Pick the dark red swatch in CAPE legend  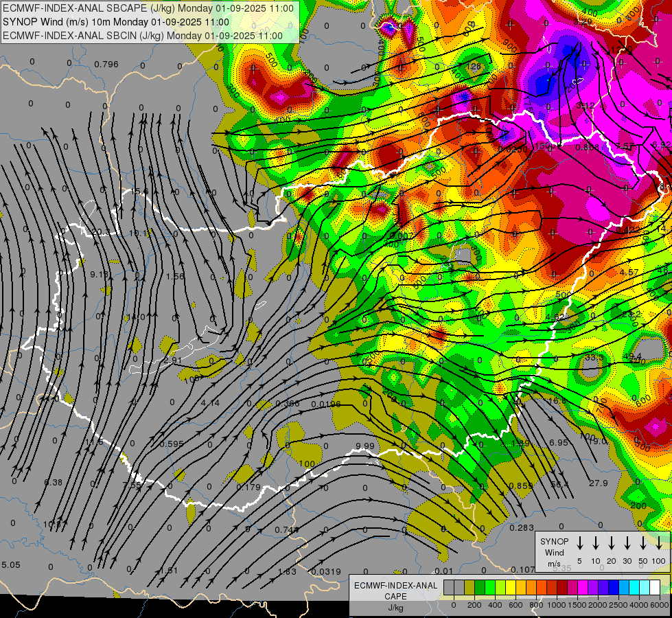pyautogui.click(x=562, y=588)
